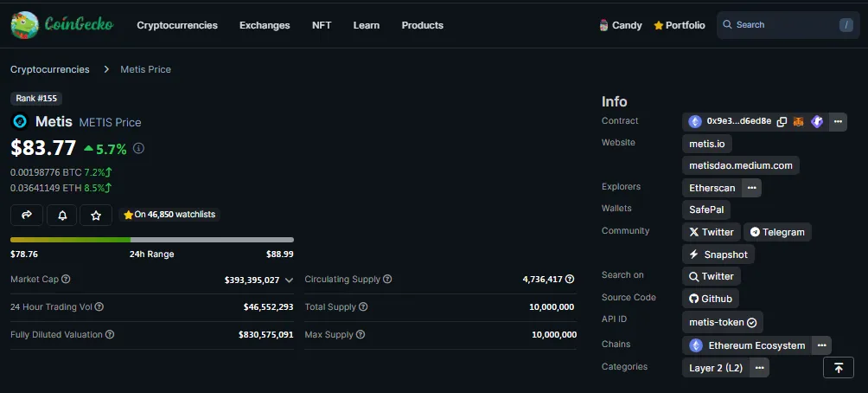The image size is (868, 393).
Task: Open SafePal wallet link
Action: (706, 210)
